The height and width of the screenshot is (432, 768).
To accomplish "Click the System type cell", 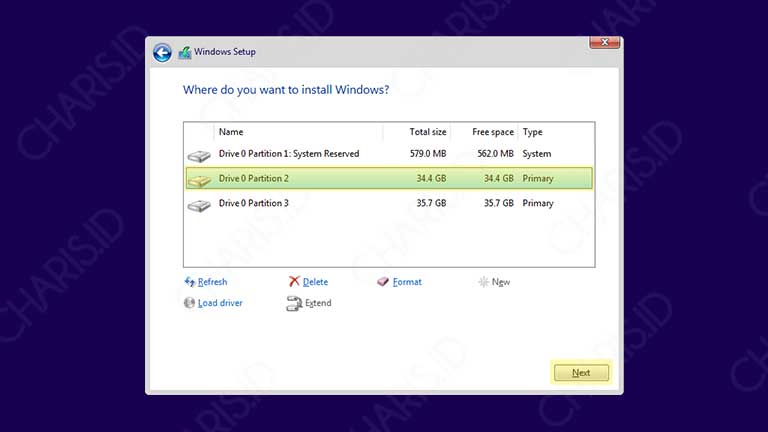I will [537, 154].
